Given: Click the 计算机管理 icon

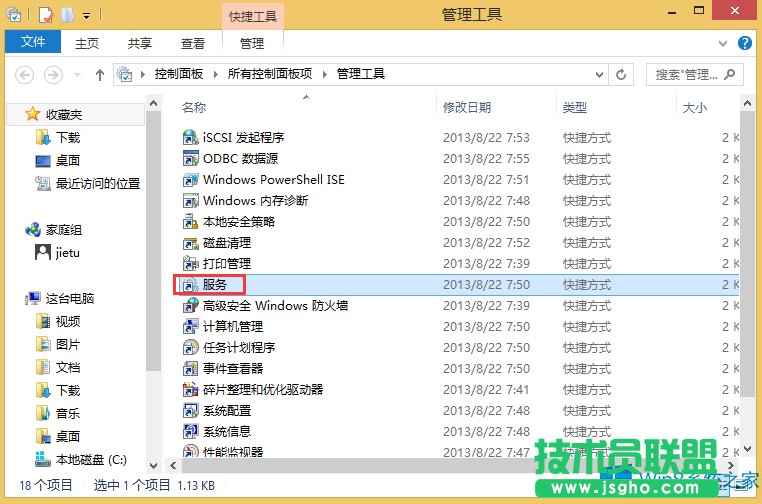Looking at the screenshot, I should 190,326.
